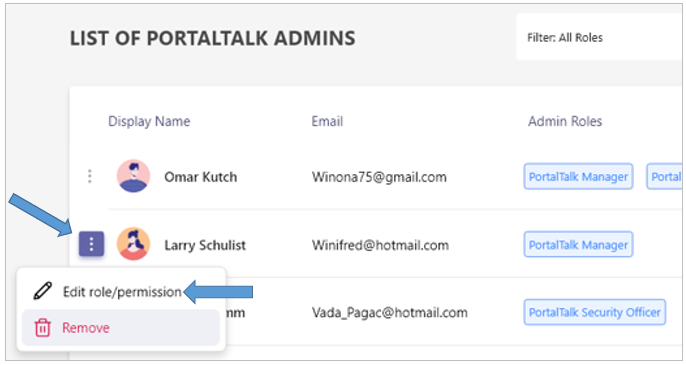Click the Admin Roles column header
The width and height of the screenshot is (686, 365).
(565, 121)
